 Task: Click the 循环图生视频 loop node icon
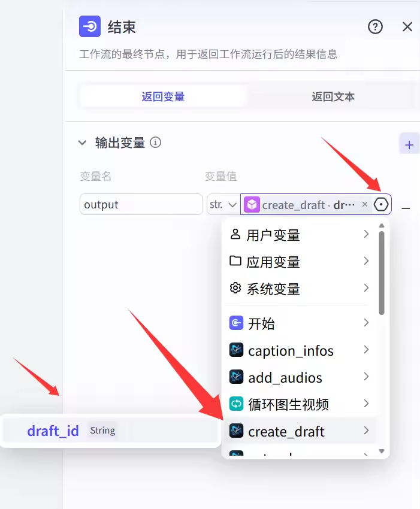click(237, 404)
